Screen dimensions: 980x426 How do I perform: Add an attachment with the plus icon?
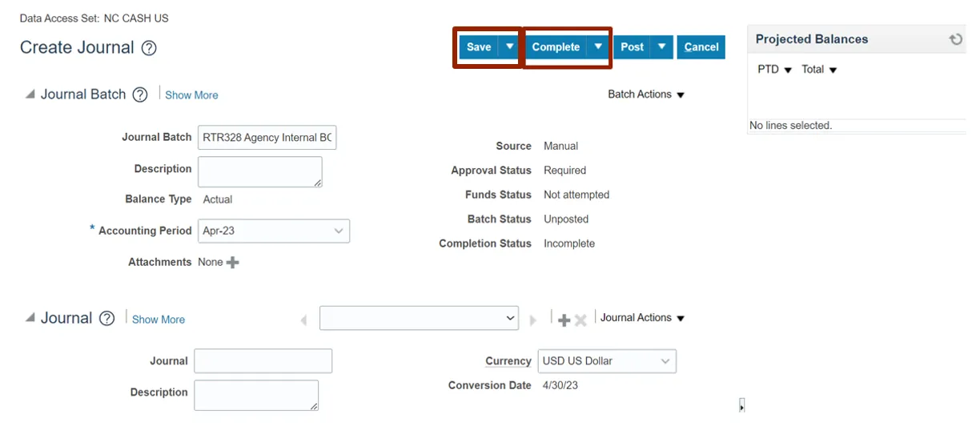click(233, 263)
